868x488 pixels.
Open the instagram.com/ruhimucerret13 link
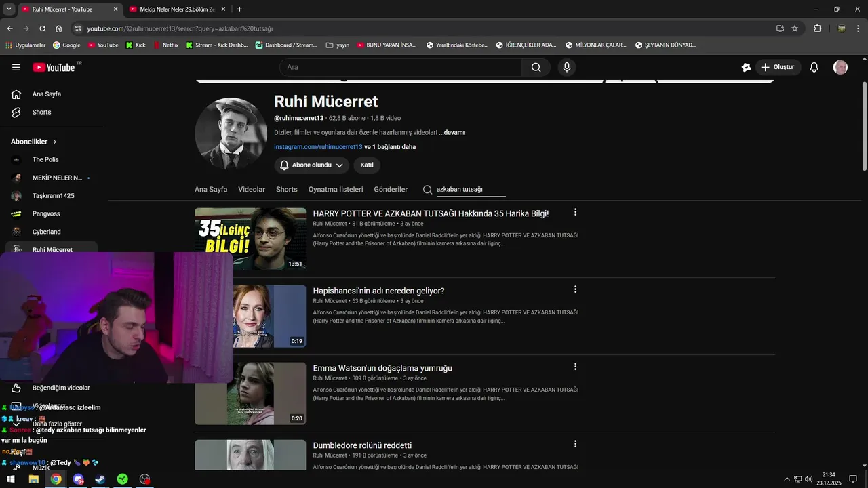[318, 147]
